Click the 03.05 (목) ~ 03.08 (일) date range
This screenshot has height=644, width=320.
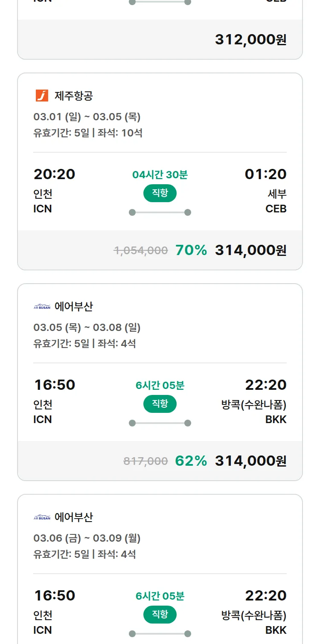87,328
